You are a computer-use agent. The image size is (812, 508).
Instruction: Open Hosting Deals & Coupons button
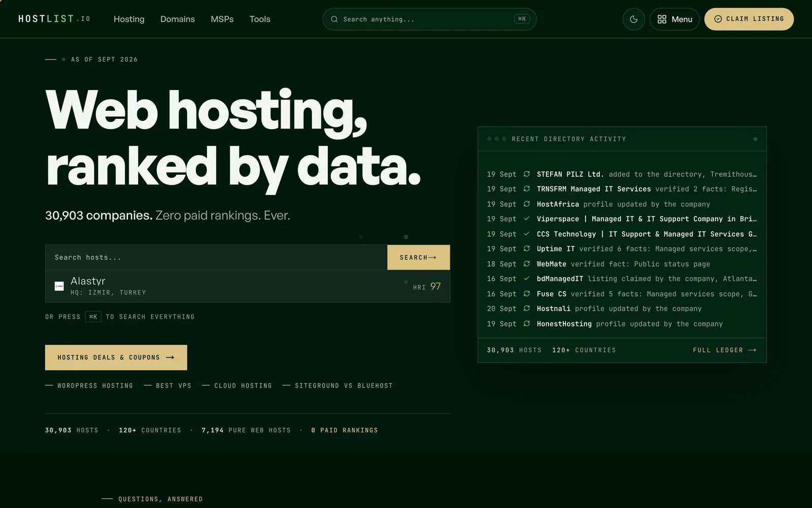tap(116, 358)
